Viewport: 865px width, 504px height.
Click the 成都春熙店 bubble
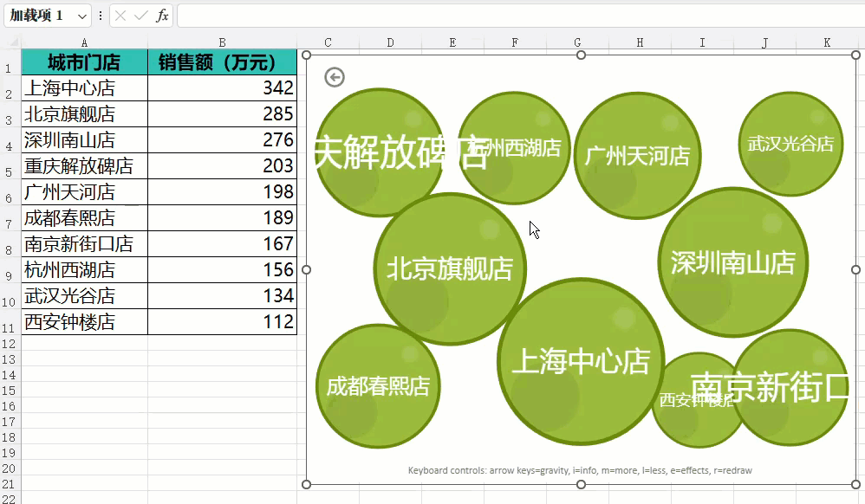click(x=378, y=386)
